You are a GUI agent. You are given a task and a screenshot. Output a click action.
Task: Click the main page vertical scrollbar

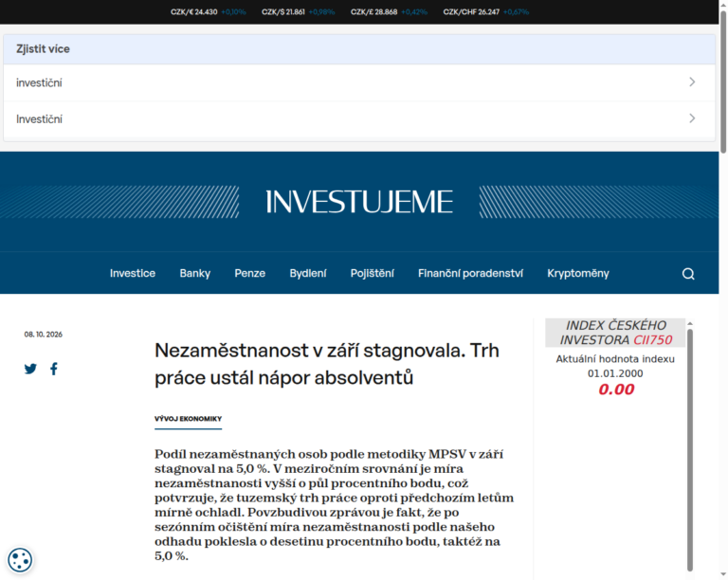[723, 82]
